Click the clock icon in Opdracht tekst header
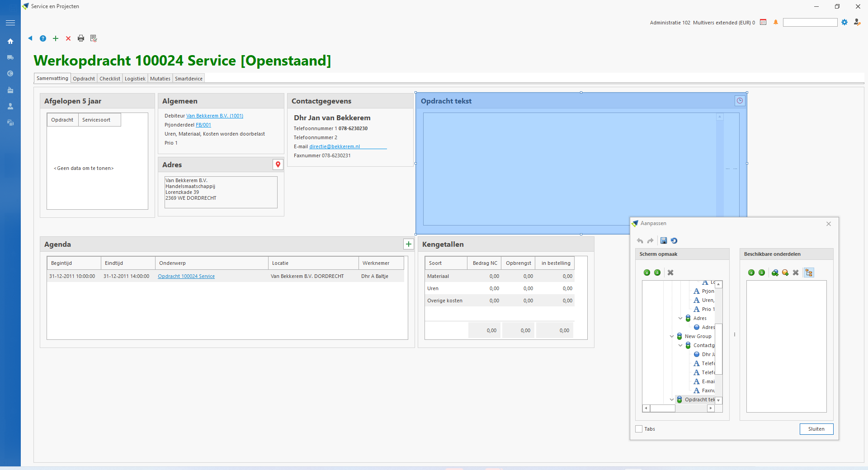868x470 pixels. tap(740, 101)
